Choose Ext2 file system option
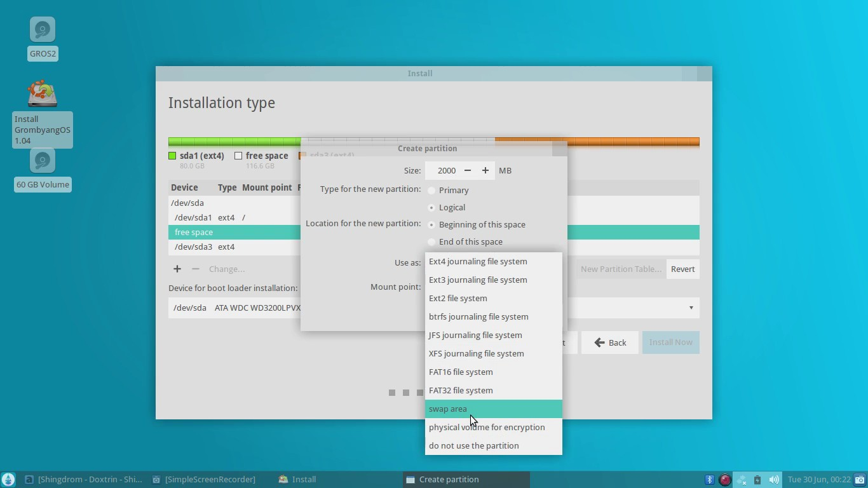This screenshot has height=488, width=868. tap(494, 299)
